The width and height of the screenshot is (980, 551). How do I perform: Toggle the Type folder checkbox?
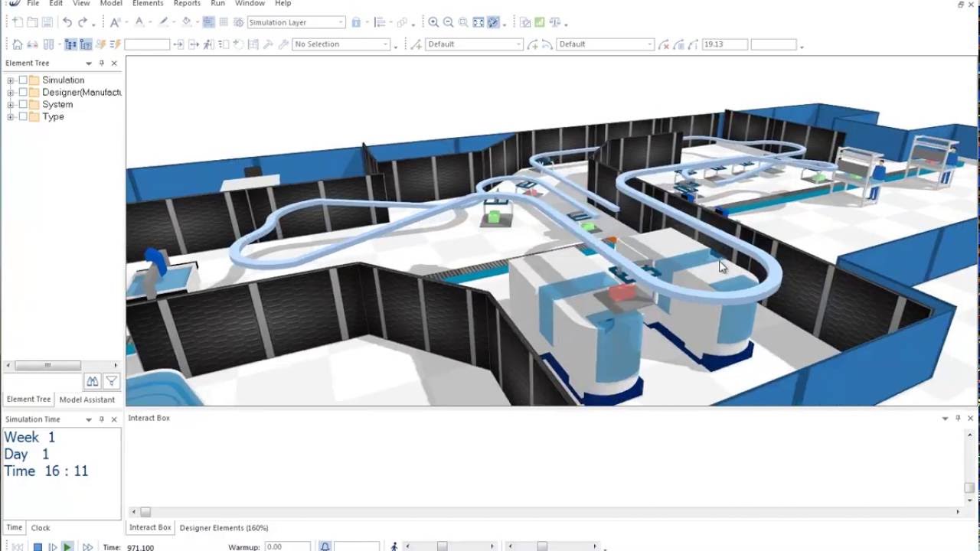click(x=23, y=117)
